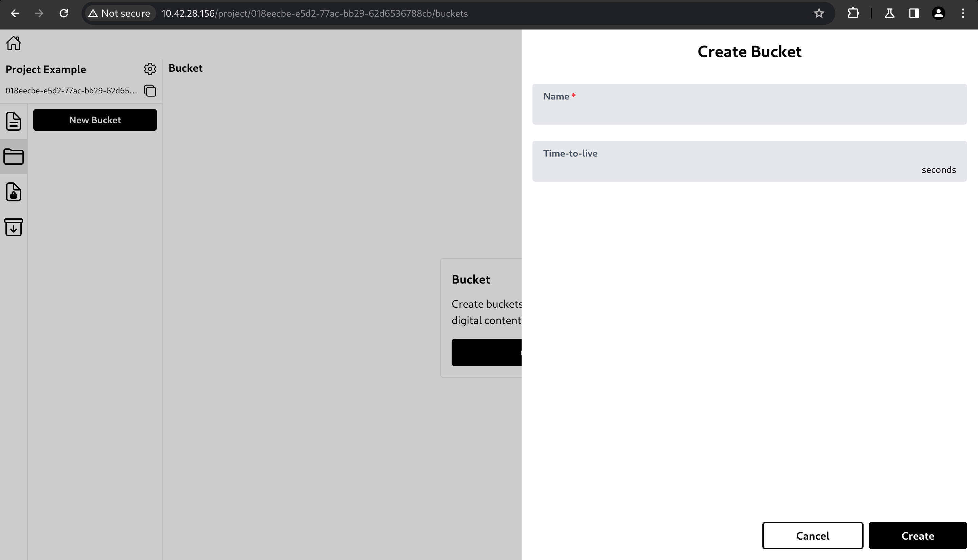978x560 pixels.
Task: Navigate back with the arrow
Action: tap(15, 13)
